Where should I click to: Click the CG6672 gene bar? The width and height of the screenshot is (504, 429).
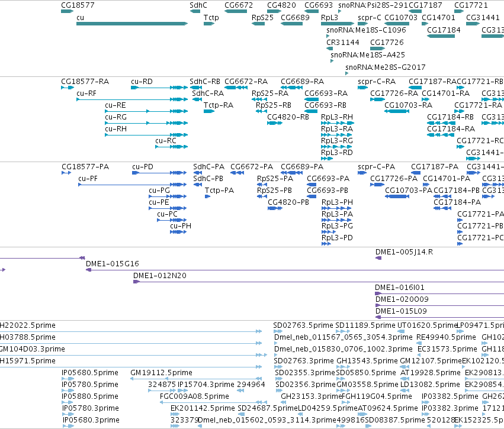coord(236,11)
